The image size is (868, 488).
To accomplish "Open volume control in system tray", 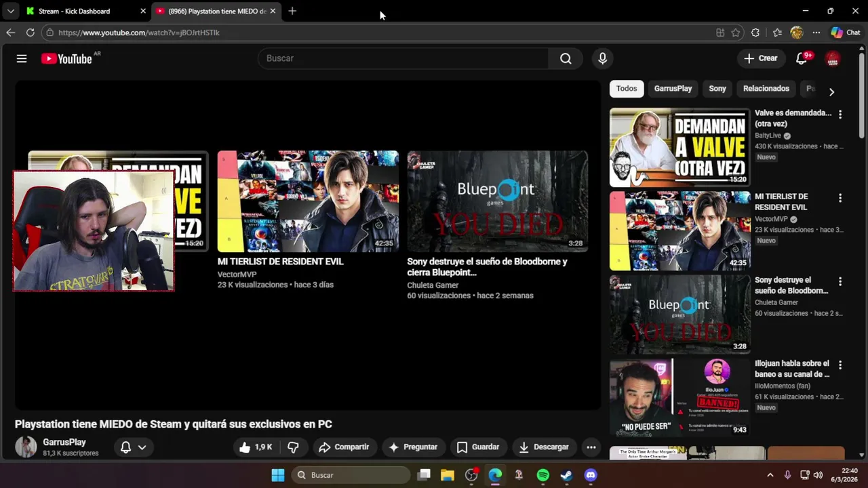I will click(x=818, y=475).
